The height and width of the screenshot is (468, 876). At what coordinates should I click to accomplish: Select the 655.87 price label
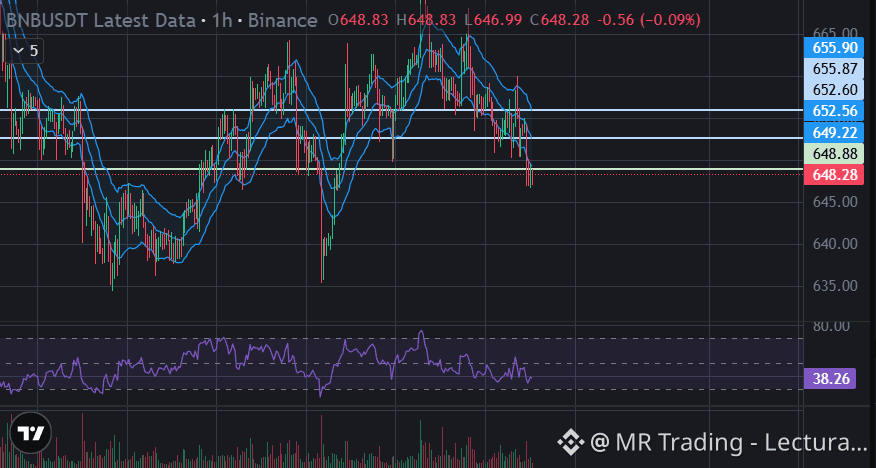[834, 69]
